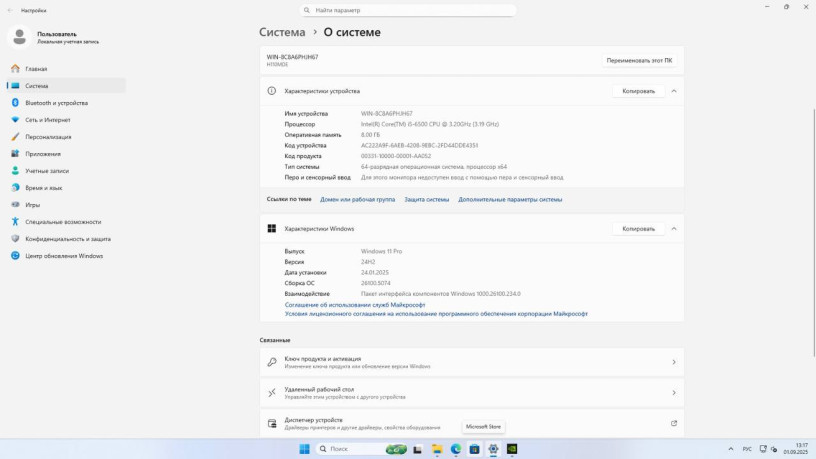Go back with the arrow button
Viewport: 816px width, 459px height.
coord(10,10)
